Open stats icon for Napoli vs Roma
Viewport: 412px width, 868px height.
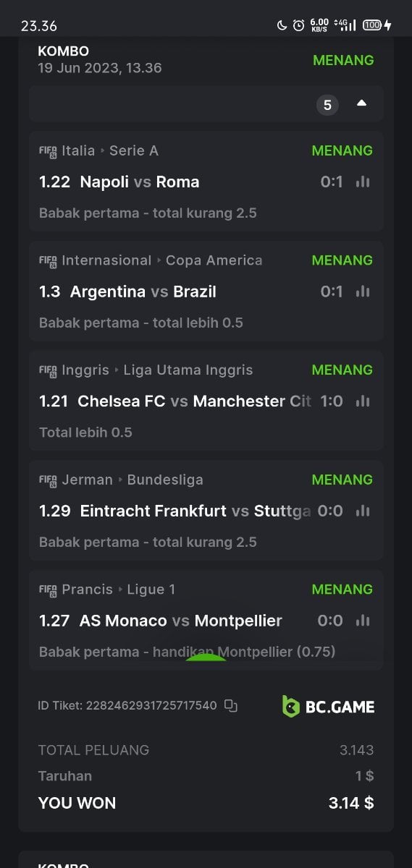pyautogui.click(x=363, y=182)
